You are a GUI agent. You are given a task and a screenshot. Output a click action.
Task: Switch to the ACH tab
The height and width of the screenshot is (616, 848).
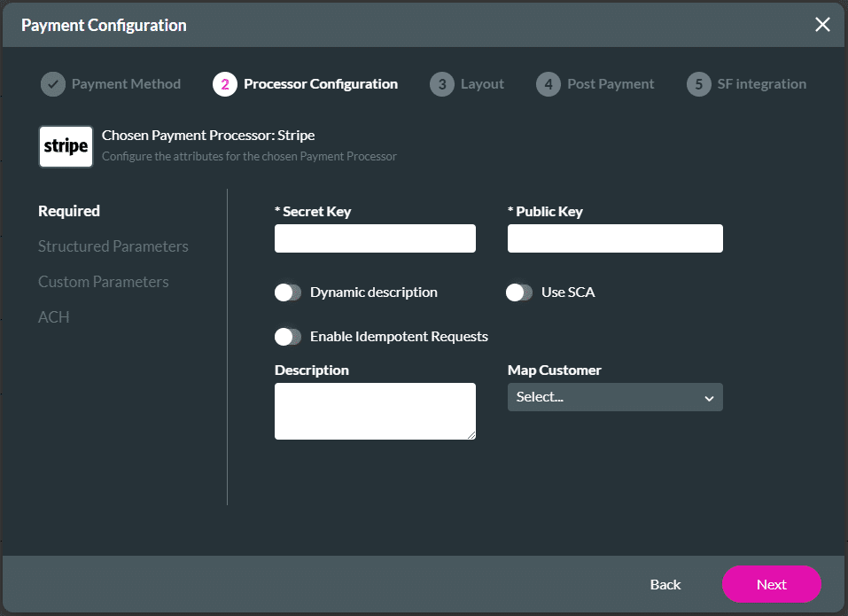54,316
